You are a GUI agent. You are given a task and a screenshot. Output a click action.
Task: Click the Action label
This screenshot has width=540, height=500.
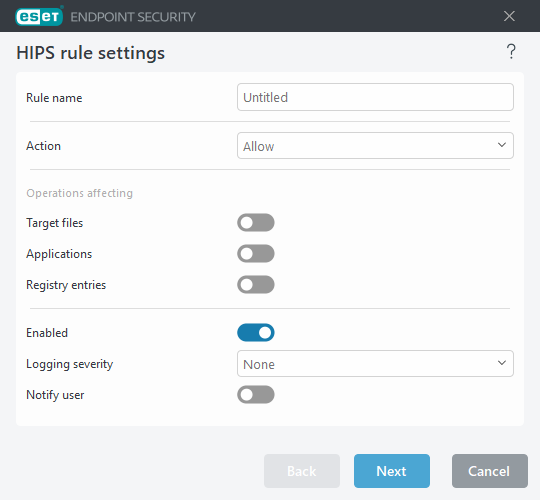(x=43, y=146)
